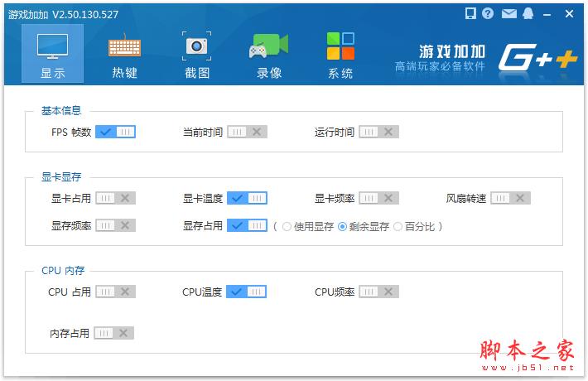Click the phone icon in title bar

pyautogui.click(x=470, y=13)
